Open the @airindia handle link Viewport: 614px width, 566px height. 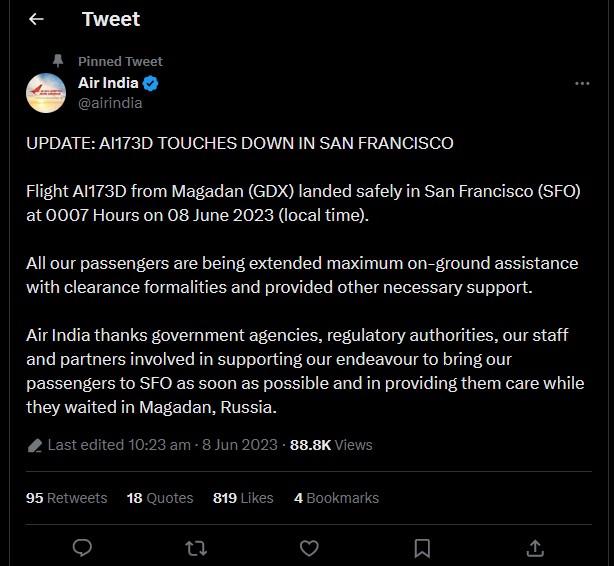pos(110,103)
